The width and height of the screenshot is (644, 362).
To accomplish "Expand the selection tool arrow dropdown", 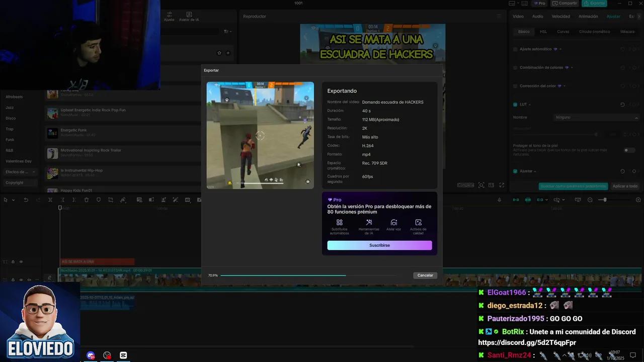I will click(x=13, y=200).
